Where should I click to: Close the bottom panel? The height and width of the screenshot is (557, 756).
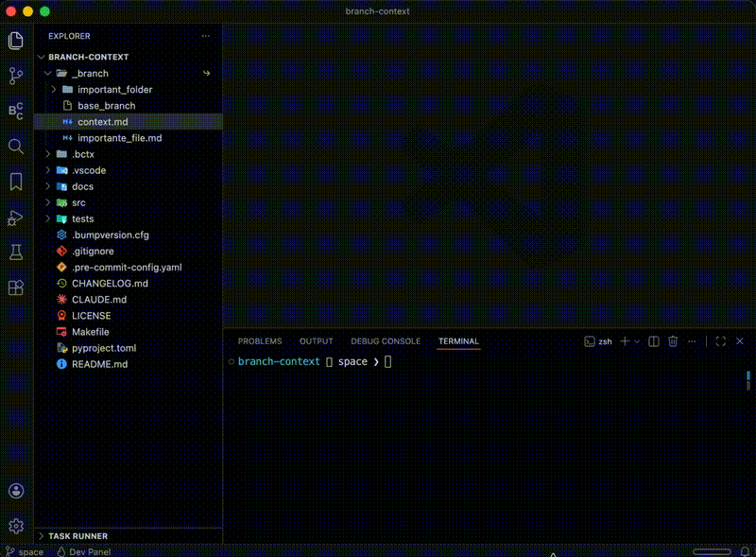click(x=740, y=341)
